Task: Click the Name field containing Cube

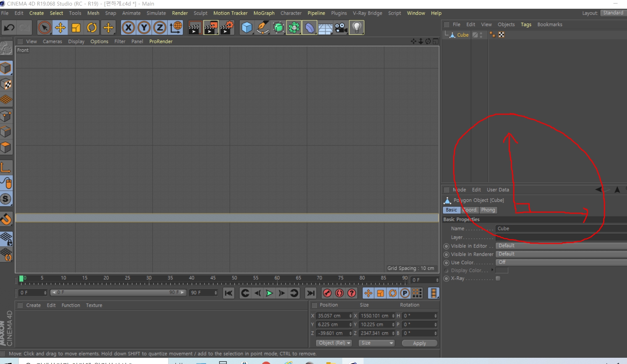Action: coord(561,229)
